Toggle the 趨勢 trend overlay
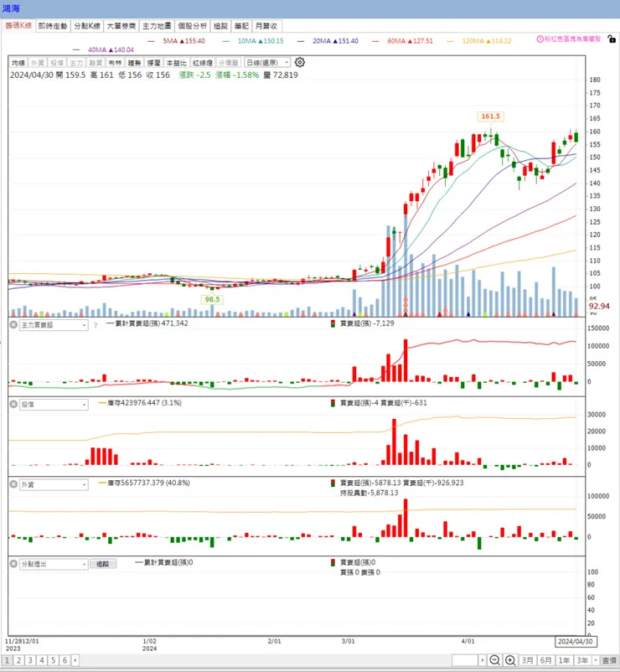 click(x=134, y=63)
